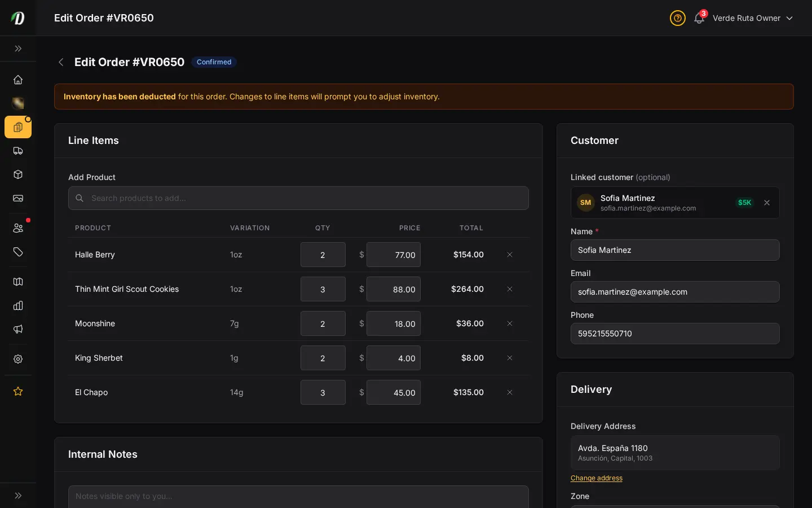This screenshot has width=812, height=508.
Task: Open the open-book icon in sidebar
Action: pos(18,282)
